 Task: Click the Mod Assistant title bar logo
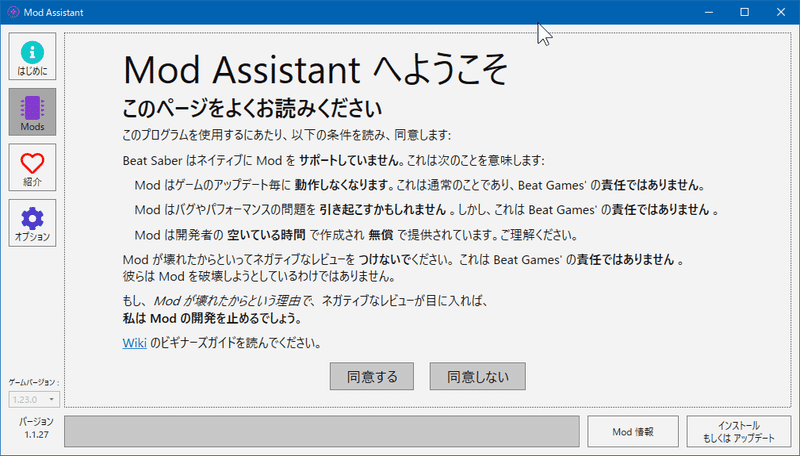pos(13,12)
